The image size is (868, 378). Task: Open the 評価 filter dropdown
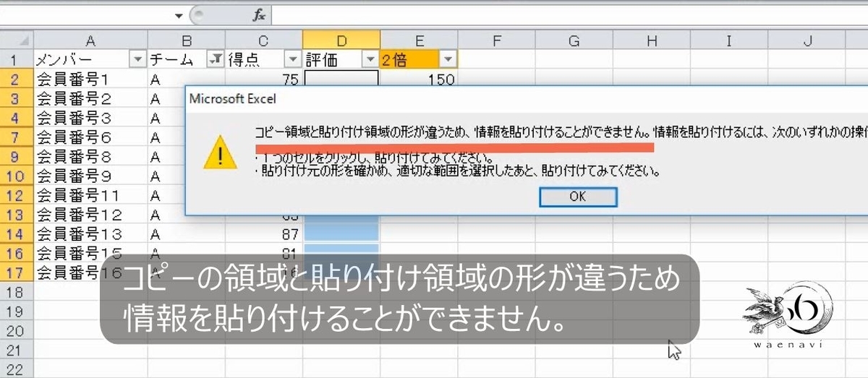coord(370,60)
